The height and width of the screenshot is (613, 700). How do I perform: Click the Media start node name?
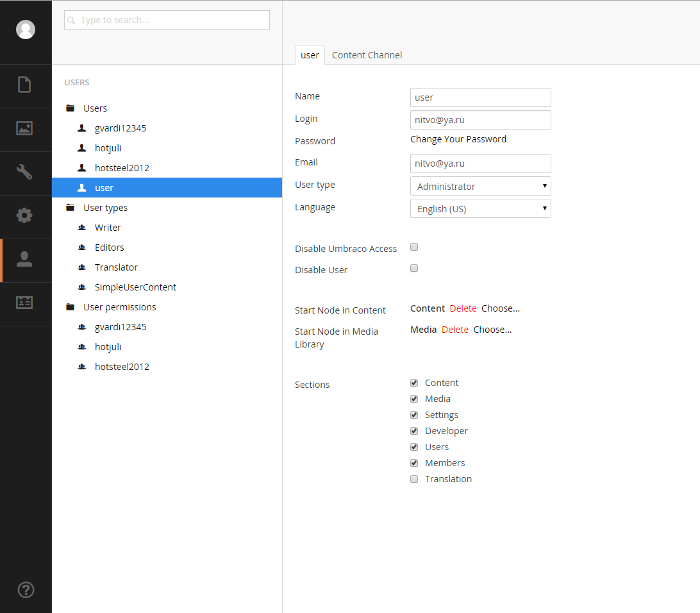point(423,330)
